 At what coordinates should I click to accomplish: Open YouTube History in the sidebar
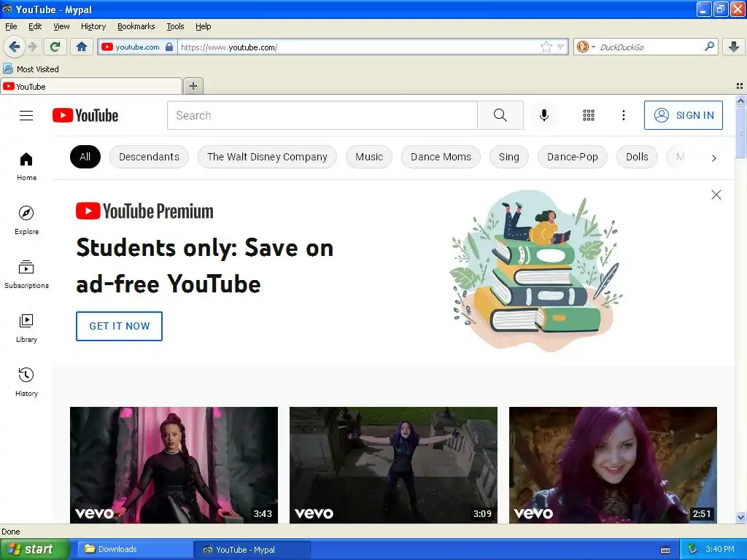point(27,382)
